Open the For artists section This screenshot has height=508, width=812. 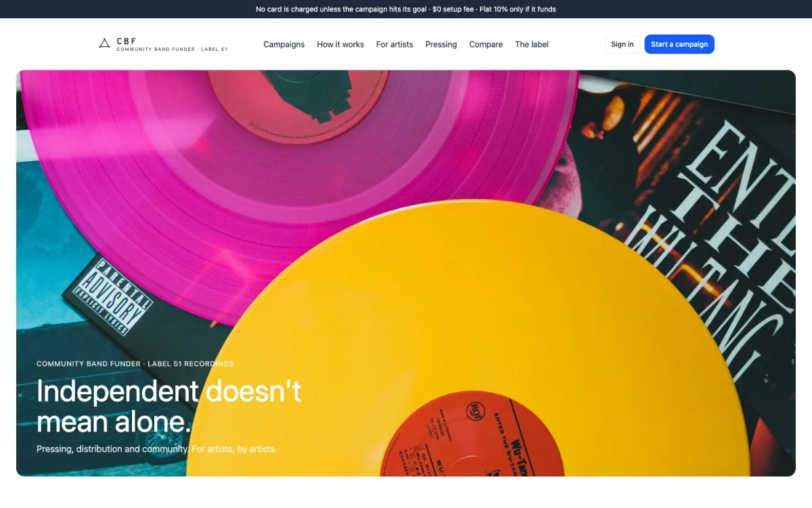click(394, 45)
